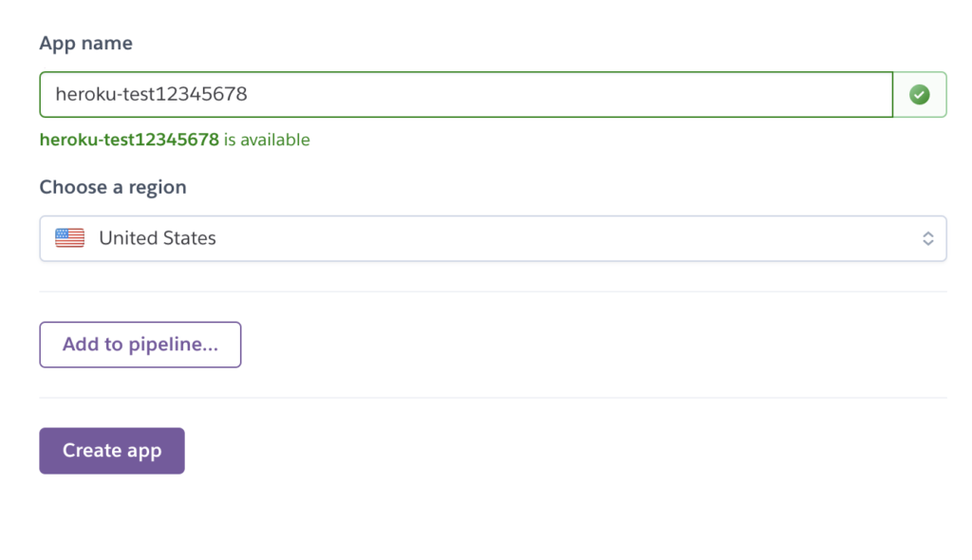Click the 'is available' status message
The height and width of the screenshot is (560, 972).
pos(267,140)
